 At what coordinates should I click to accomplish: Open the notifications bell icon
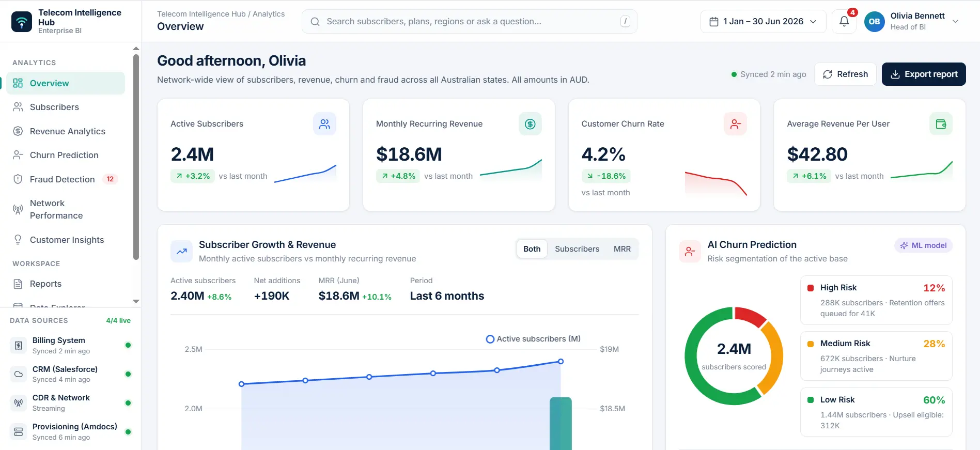tap(844, 22)
